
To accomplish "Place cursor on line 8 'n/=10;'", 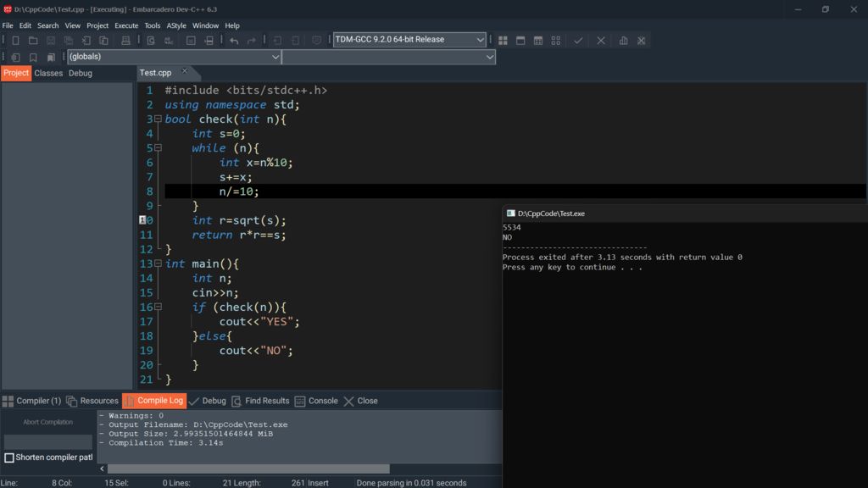I will point(238,191).
